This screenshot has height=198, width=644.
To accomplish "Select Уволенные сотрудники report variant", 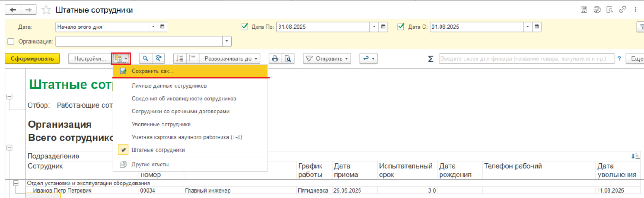I will pos(161,124).
